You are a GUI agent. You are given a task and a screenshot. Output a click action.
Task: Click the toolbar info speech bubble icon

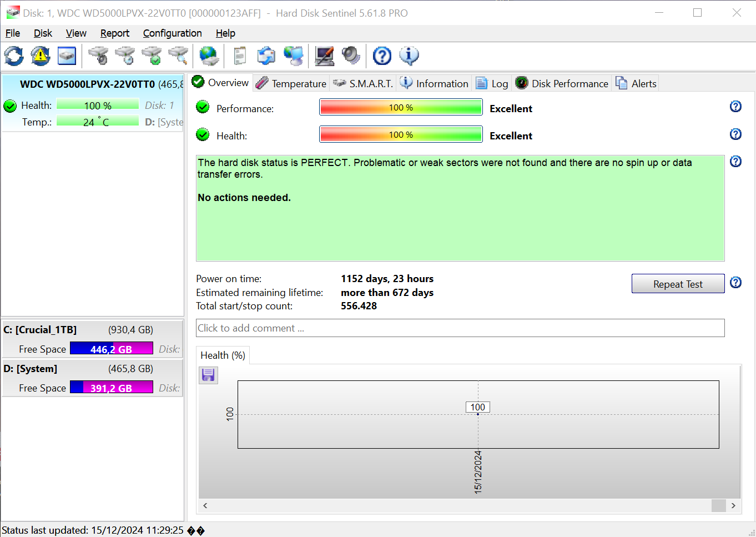pyautogui.click(x=409, y=56)
